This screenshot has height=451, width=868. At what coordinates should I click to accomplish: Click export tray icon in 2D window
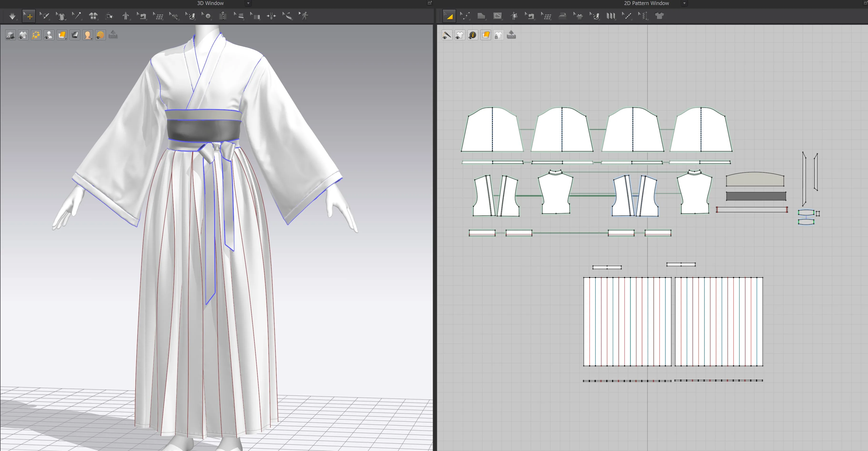tap(511, 35)
